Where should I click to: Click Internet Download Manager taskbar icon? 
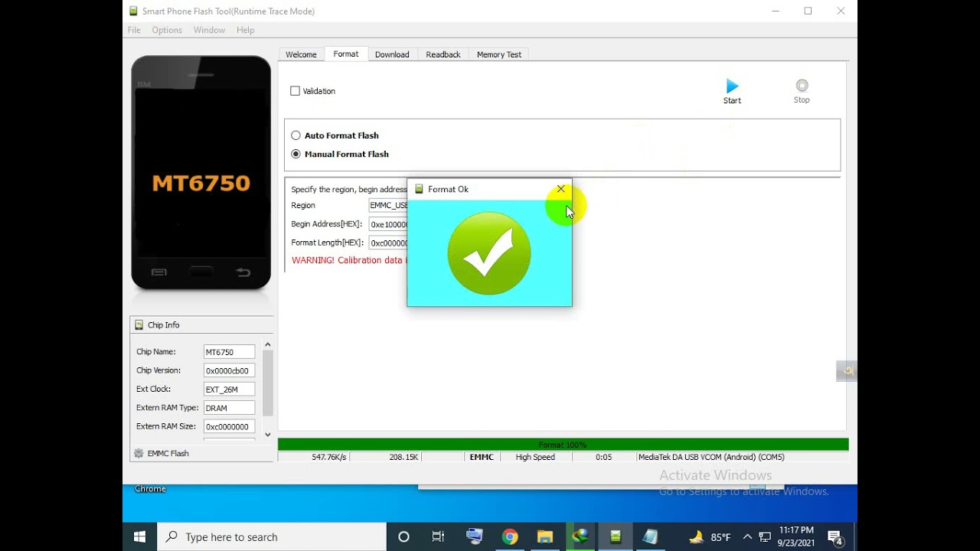(x=580, y=536)
